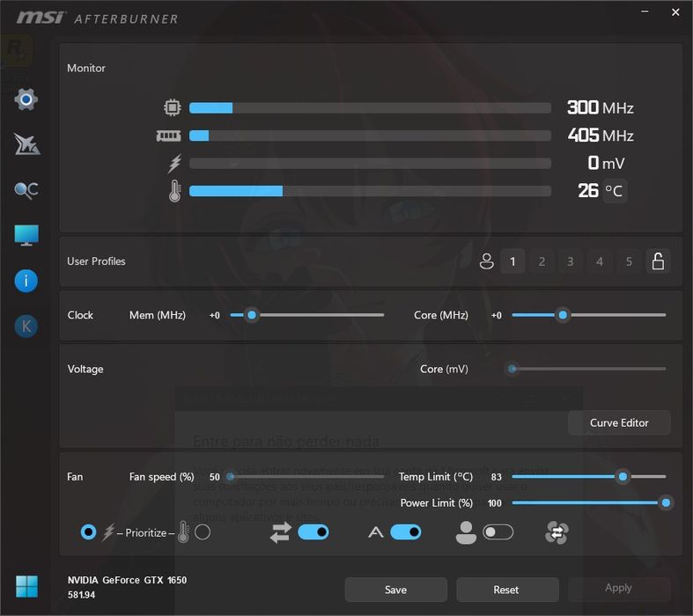
Task: Click the link-limits arrows icon
Action: pos(281,532)
